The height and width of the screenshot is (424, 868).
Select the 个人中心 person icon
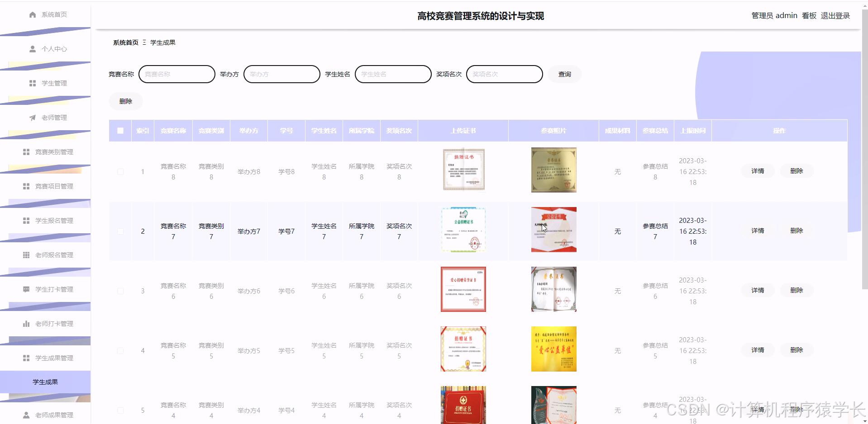coord(32,48)
